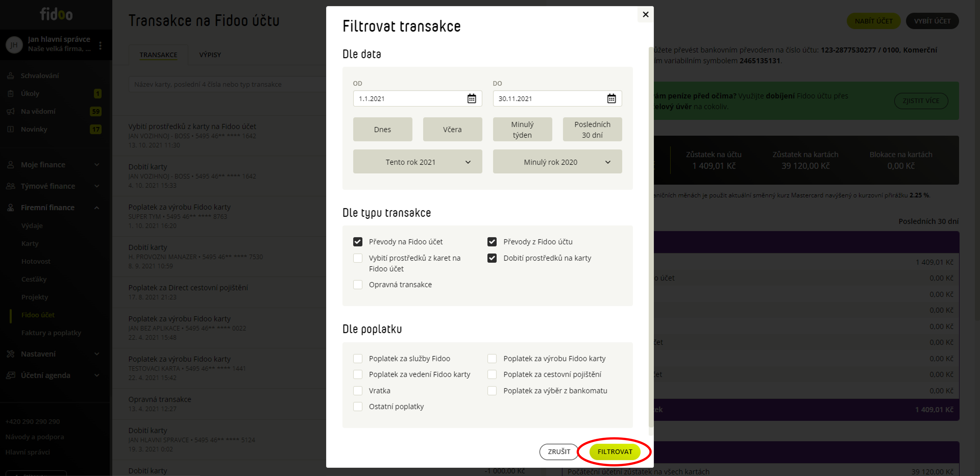
Task: Click the VYBÍT ÚČET button
Action: 932,21
